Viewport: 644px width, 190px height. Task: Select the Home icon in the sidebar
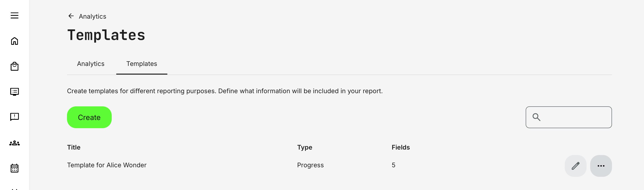pyautogui.click(x=15, y=41)
